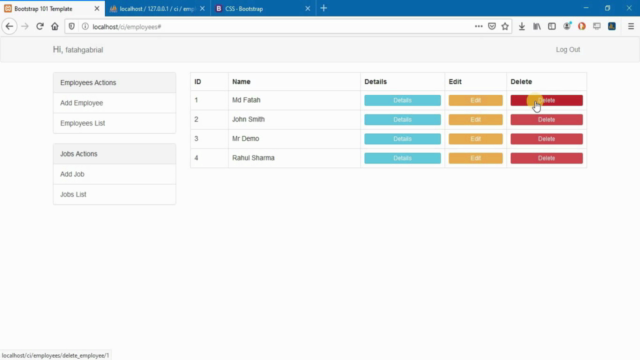Viewport: 640px width, 360px height.
Task: View Details for John Smith
Action: (402, 120)
